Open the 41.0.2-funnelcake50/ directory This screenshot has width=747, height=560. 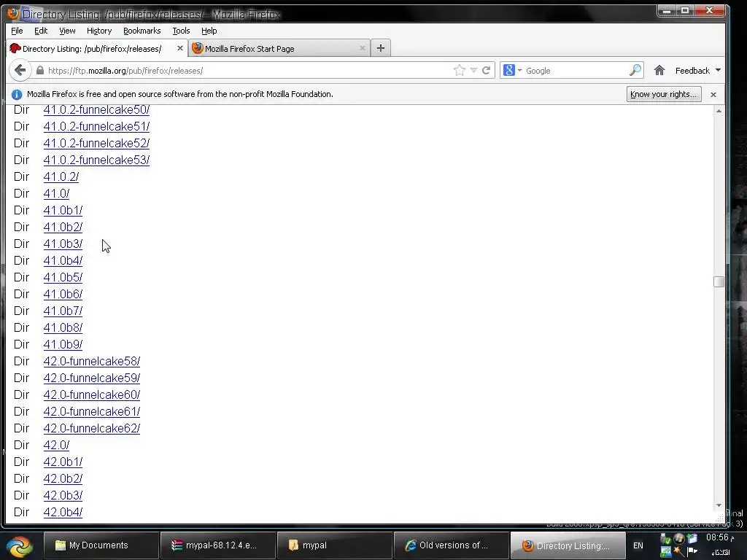[x=96, y=110]
